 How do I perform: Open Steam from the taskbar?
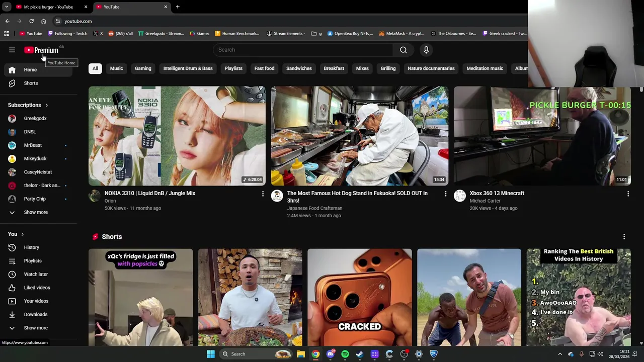tap(360, 354)
